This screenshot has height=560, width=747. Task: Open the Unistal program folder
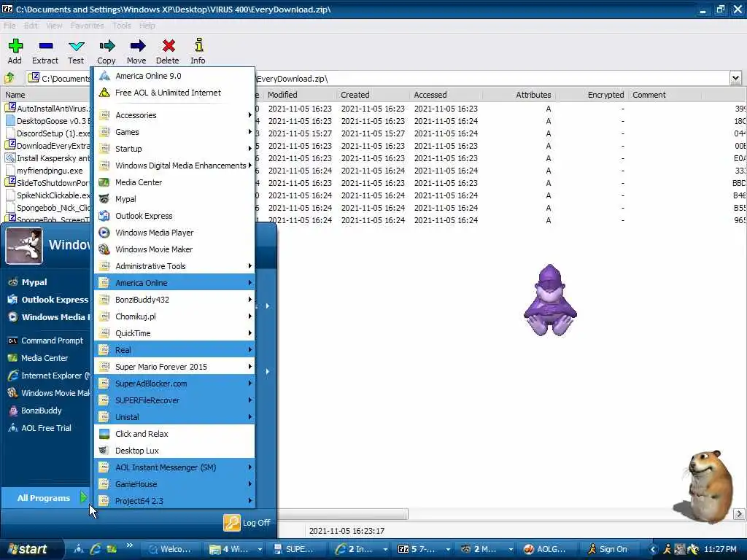pos(175,417)
